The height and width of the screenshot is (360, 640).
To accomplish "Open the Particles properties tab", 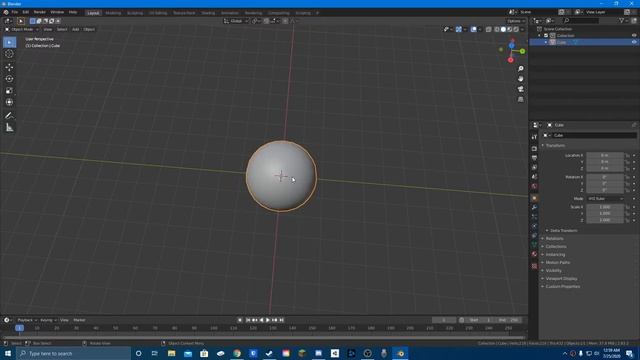I will [x=534, y=217].
